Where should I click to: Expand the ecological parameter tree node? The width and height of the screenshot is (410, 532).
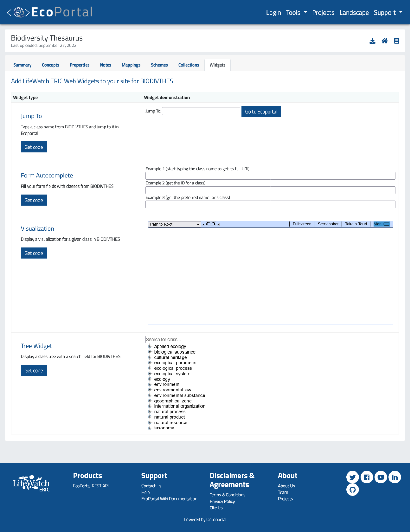point(150,363)
